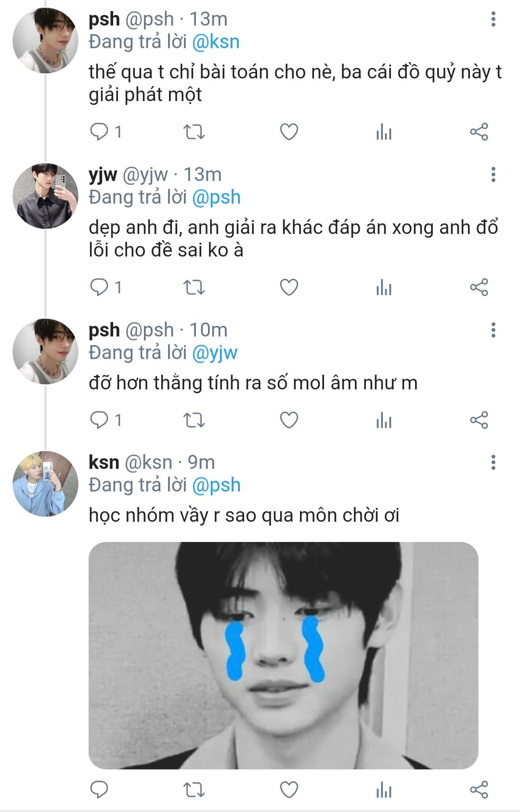This screenshot has width=520, height=812.
Task: Open the @ksn mention link
Action: [216, 42]
